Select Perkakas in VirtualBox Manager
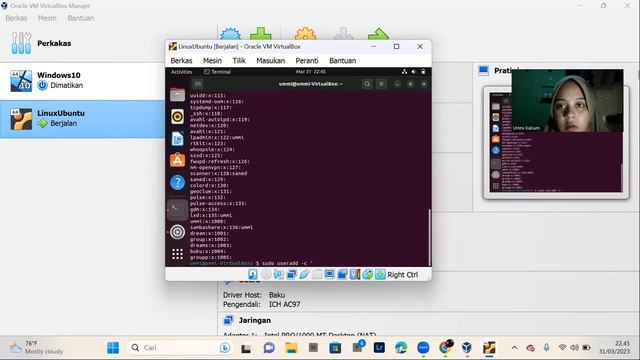Screen dimensions: 640x360 click(82, 43)
